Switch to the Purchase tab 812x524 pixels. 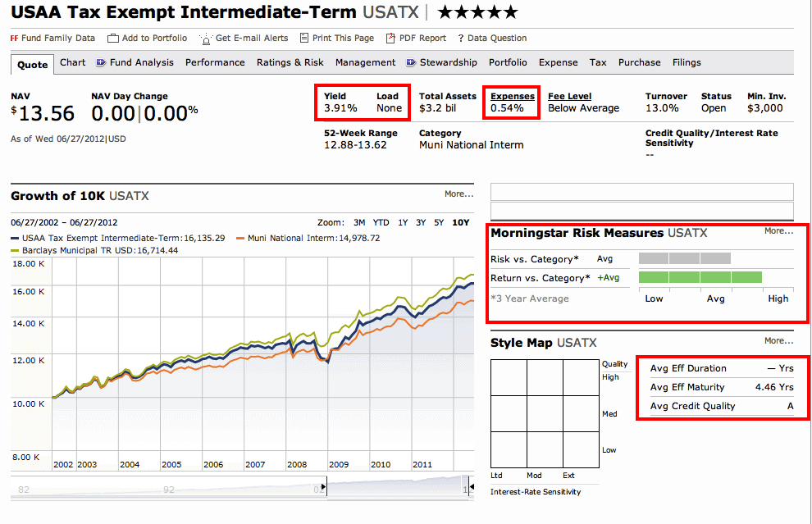coord(639,62)
